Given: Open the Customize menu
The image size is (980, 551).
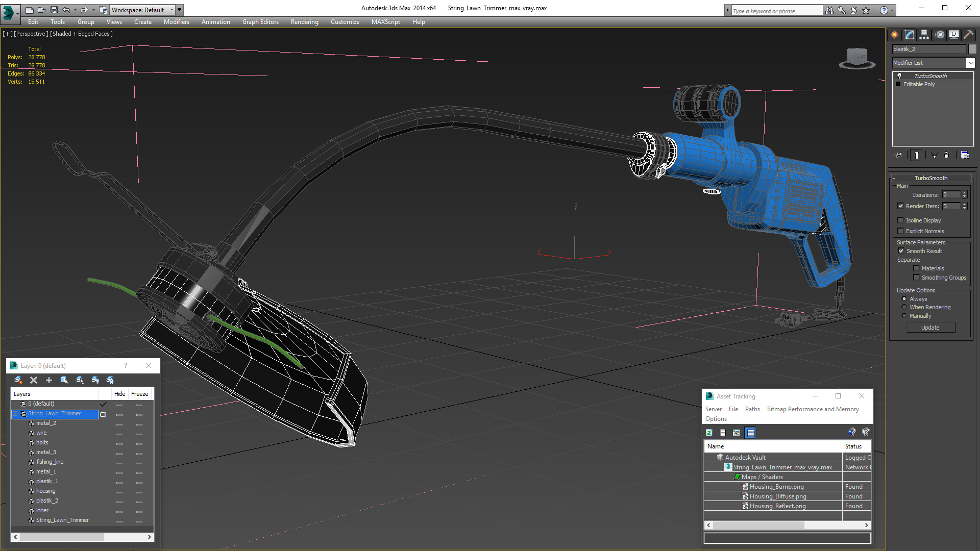Looking at the screenshot, I should 345,22.
